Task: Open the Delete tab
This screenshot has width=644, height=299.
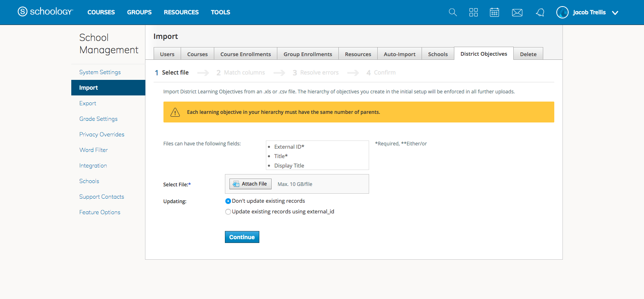Action: (x=528, y=54)
